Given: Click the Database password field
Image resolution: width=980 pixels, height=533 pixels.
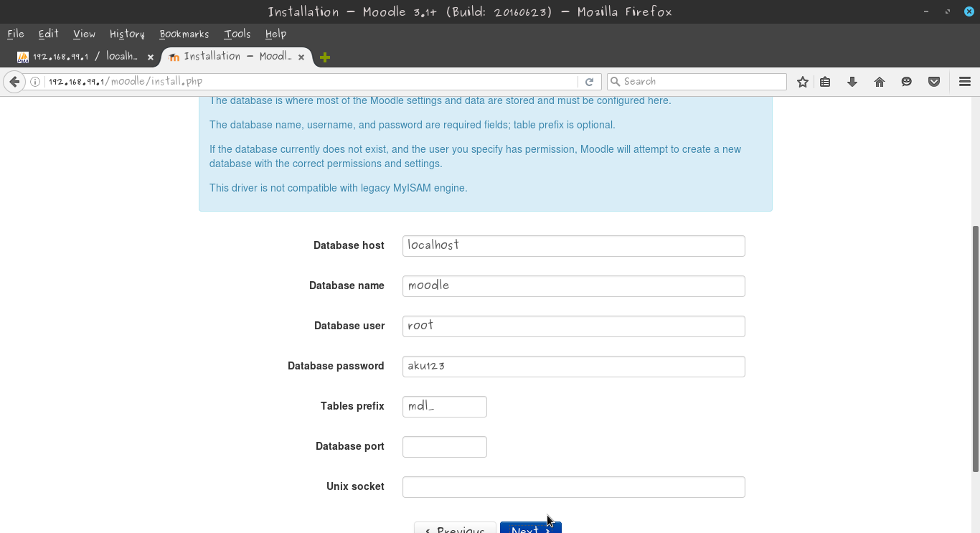Looking at the screenshot, I should tap(574, 367).
